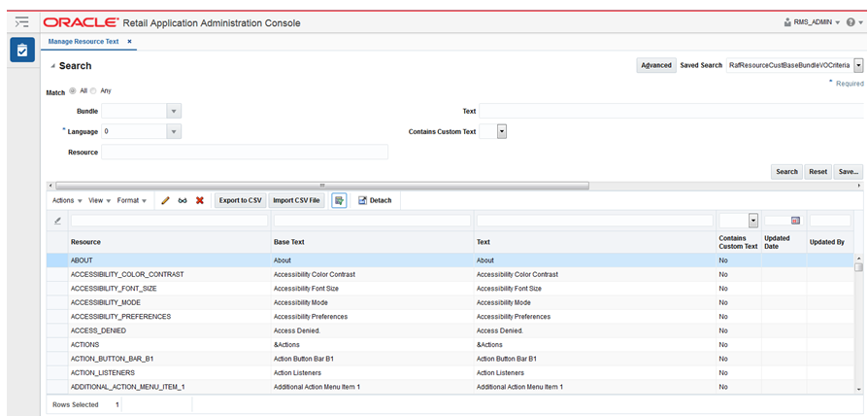Open Contains Custom Text search dropdown
Image resolution: width=868 pixels, height=416 pixels.
click(502, 132)
